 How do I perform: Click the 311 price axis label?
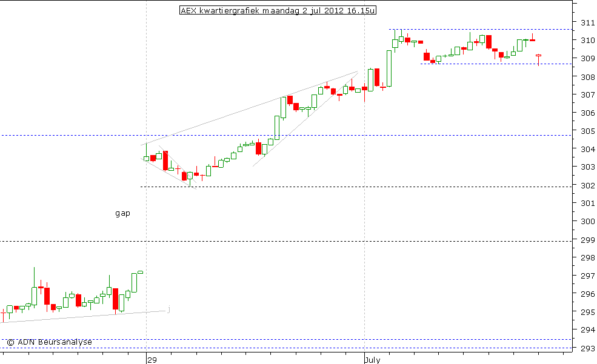tap(587, 23)
